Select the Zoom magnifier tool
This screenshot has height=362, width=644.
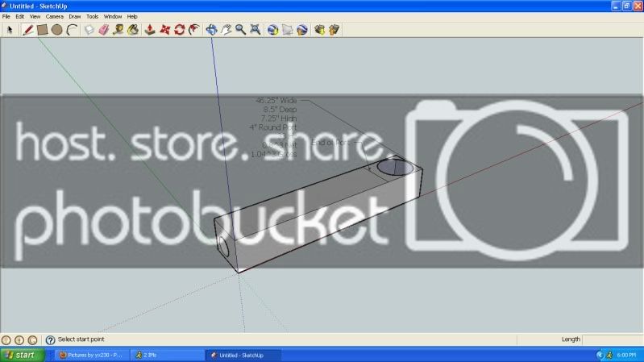click(x=240, y=30)
